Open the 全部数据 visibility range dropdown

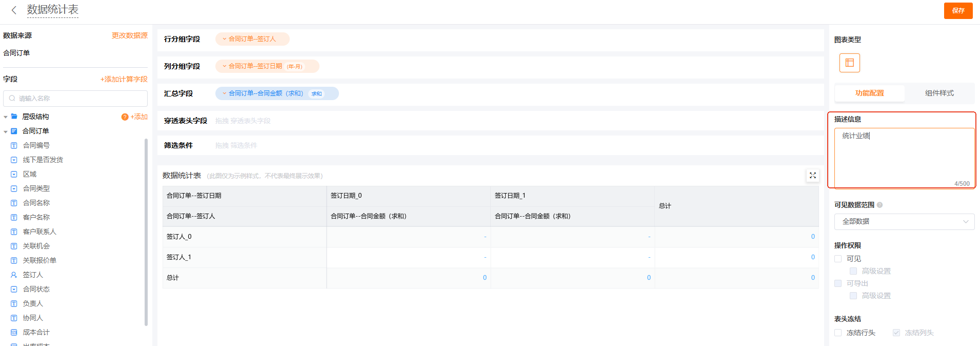tap(904, 222)
